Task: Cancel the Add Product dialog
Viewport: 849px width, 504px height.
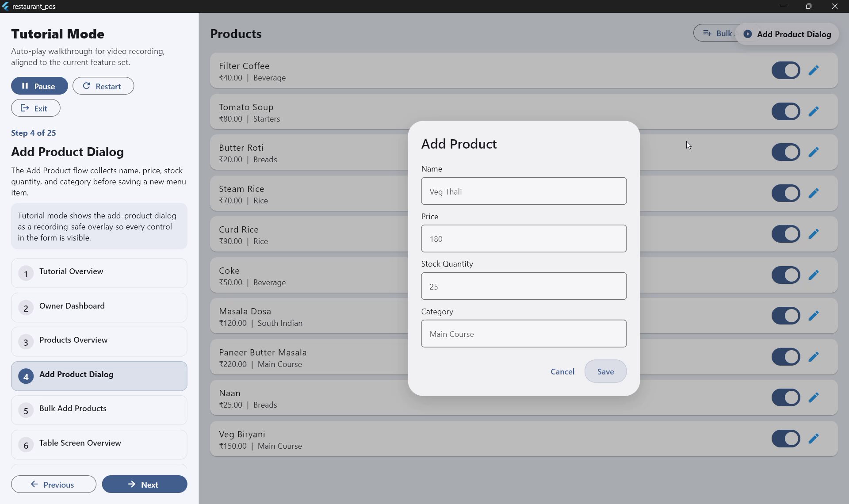Action: 562,371
